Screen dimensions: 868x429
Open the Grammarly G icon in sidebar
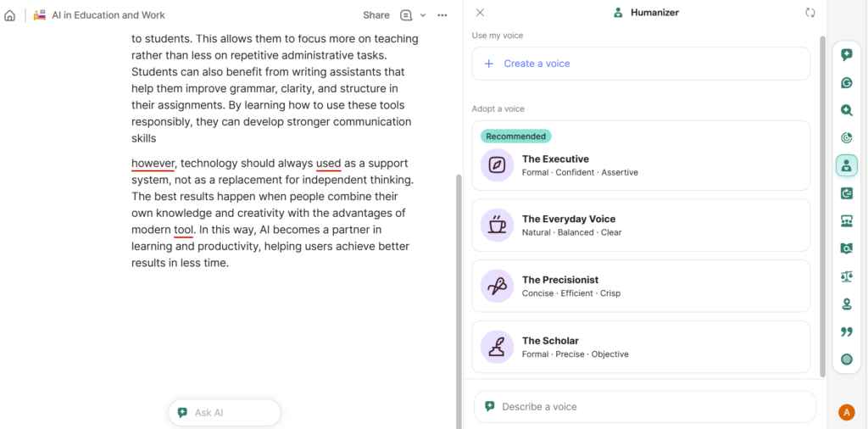tap(846, 83)
